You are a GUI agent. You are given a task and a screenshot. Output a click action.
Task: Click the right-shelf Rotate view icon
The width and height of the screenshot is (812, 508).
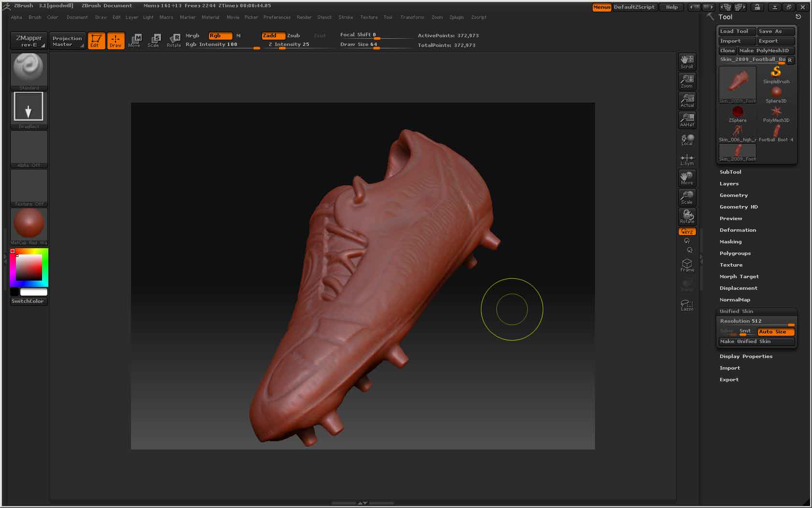click(x=687, y=216)
